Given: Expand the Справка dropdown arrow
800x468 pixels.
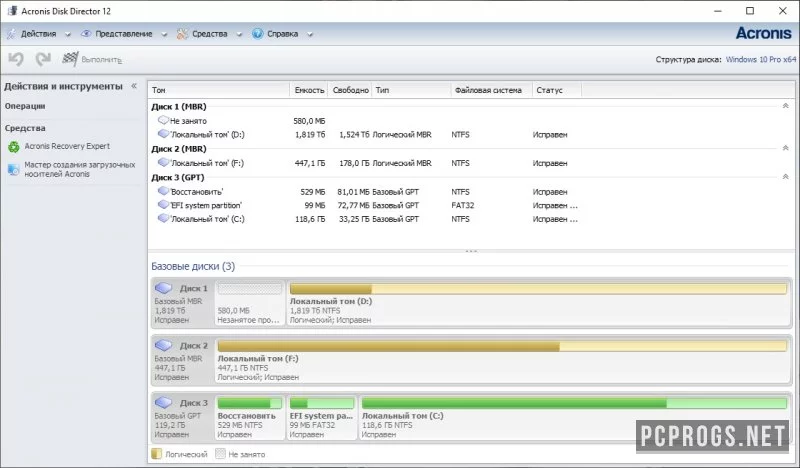Looking at the screenshot, I should click(x=309, y=35).
